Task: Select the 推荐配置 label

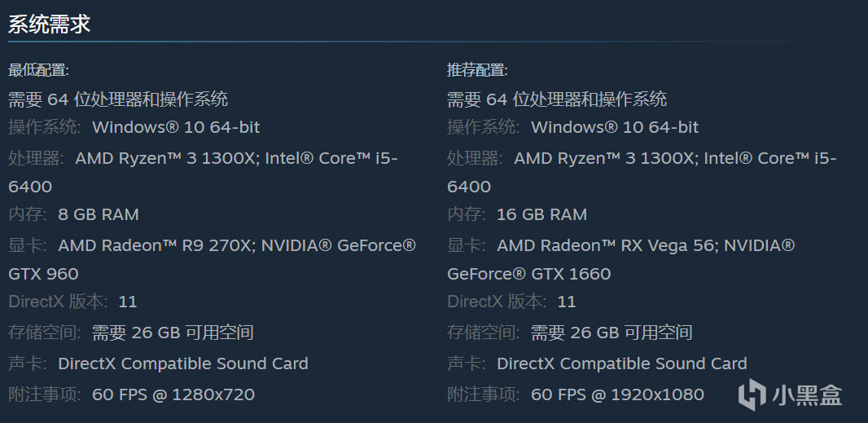Action: click(477, 70)
